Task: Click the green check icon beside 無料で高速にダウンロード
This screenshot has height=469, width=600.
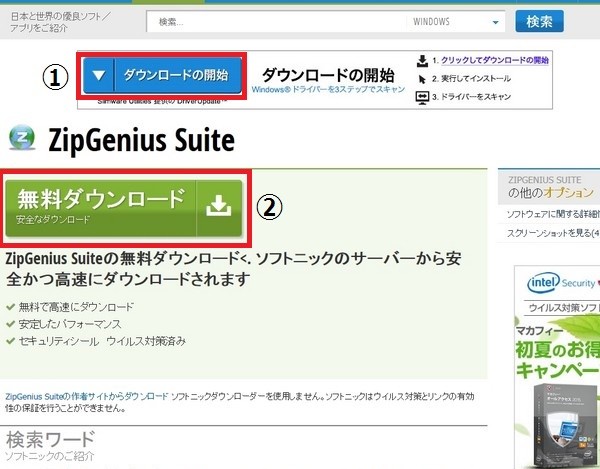Action: point(10,307)
